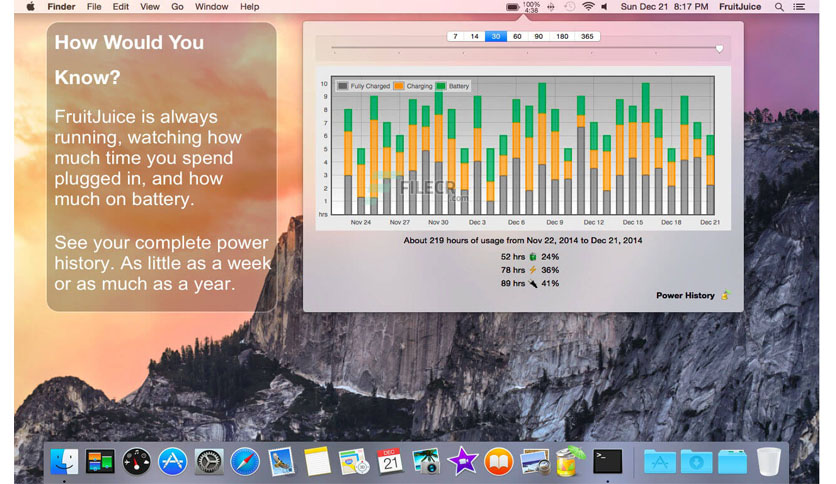Click the '78 hrs' charging stat
The height and width of the screenshot is (484, 836).
tap(512, 270)
